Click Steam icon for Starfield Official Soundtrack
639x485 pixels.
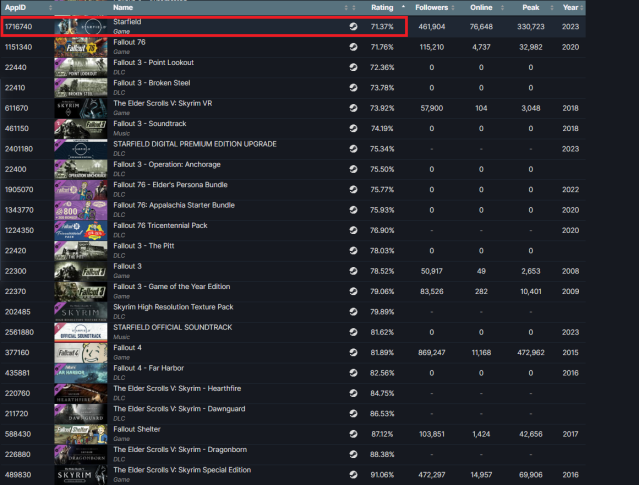(x=353, y=332)
